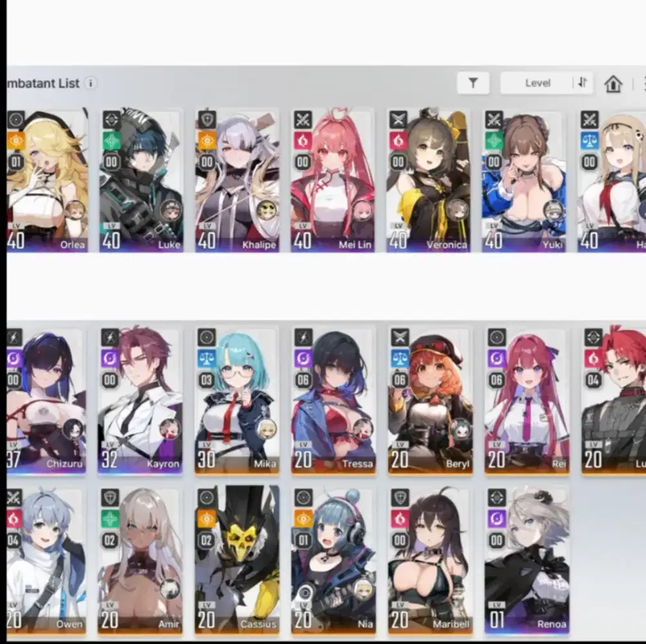The width and height of the screenshot is (646, 644).
Task: Open the Level sort dropdown
Action: [537, 83]
